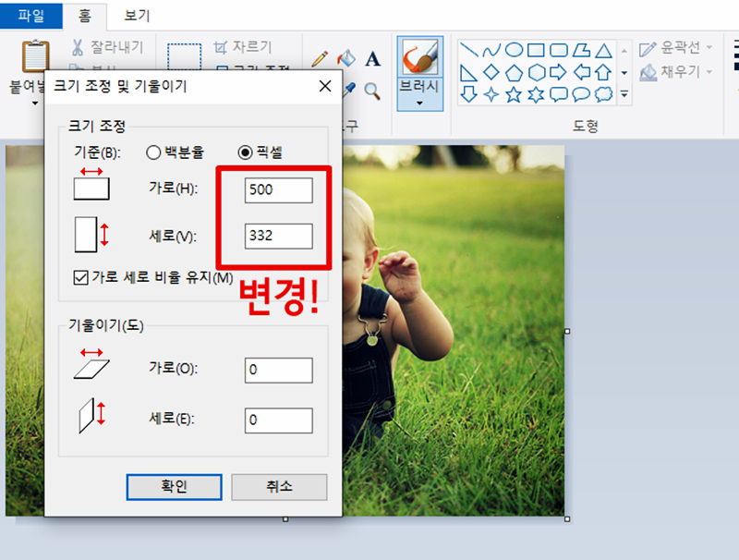The width and height of the screenshot is (739, 560).
Task: Expand the full shapes gallery
Action: pos(624,94)
